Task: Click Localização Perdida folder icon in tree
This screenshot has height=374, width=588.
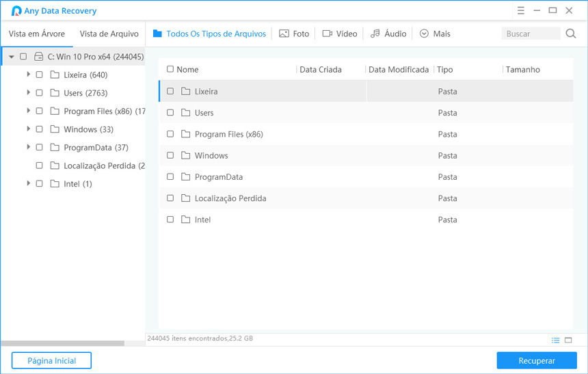Action: click(55, 165)
